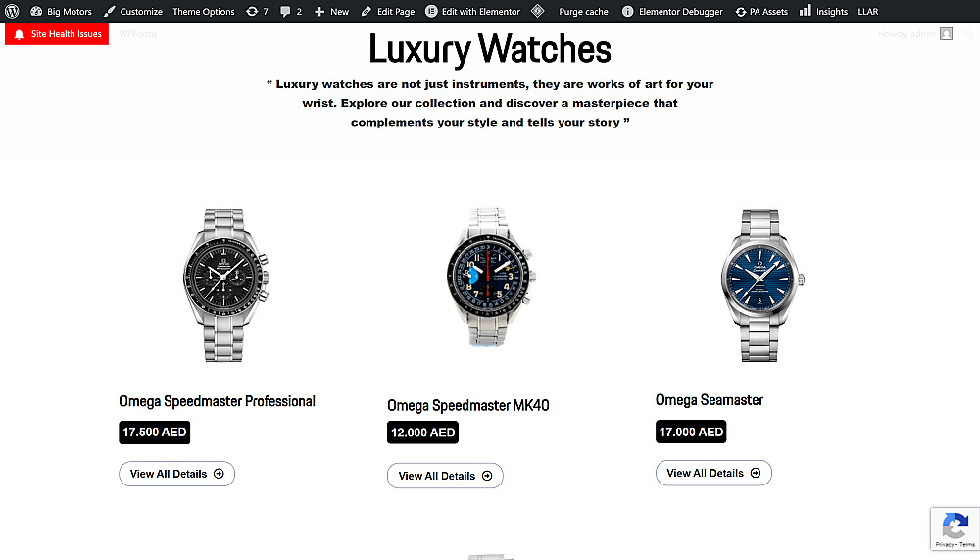Open the Theme Options menu
The width and height of the screenshot is (980, 560).
coord(204,11)
